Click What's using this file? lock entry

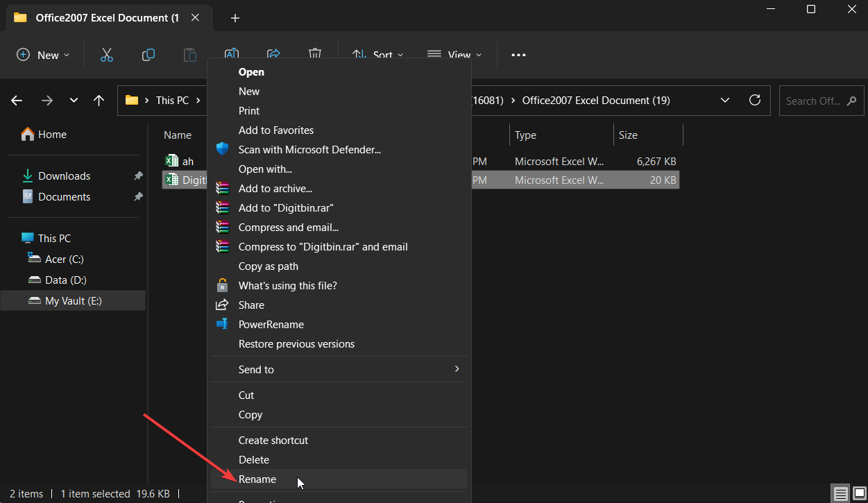tap(339, 285)
